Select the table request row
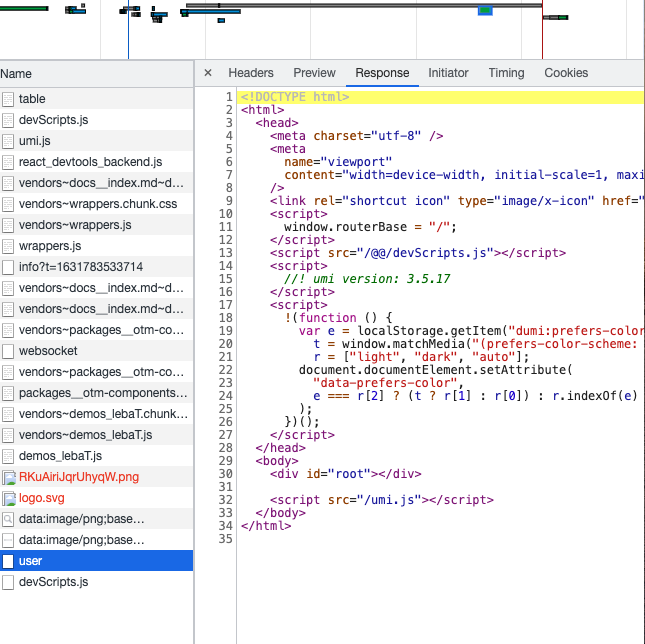The image size is (645, 644). [96, 99]
